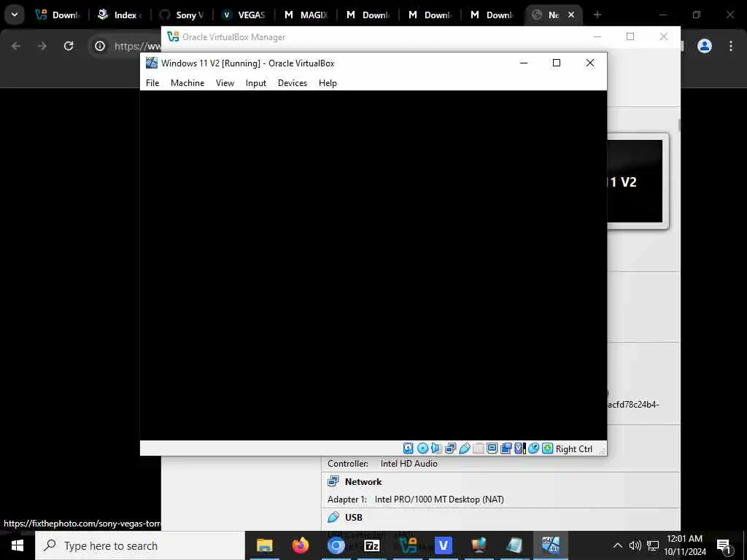Image resolution: width=747 pixels, height=560 pixels.
Task: Open 7-Zip from the taskbar
Action: pos(371,545)
